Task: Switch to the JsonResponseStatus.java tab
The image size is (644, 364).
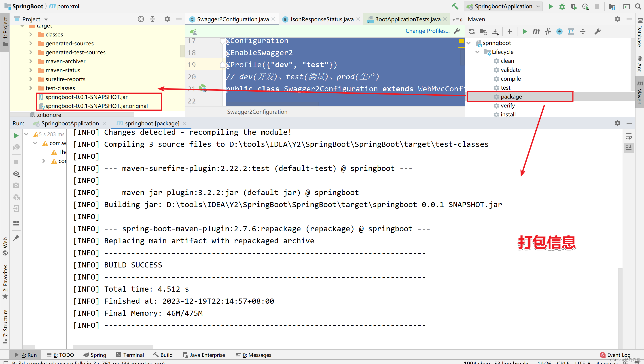Action: [322, 19]
